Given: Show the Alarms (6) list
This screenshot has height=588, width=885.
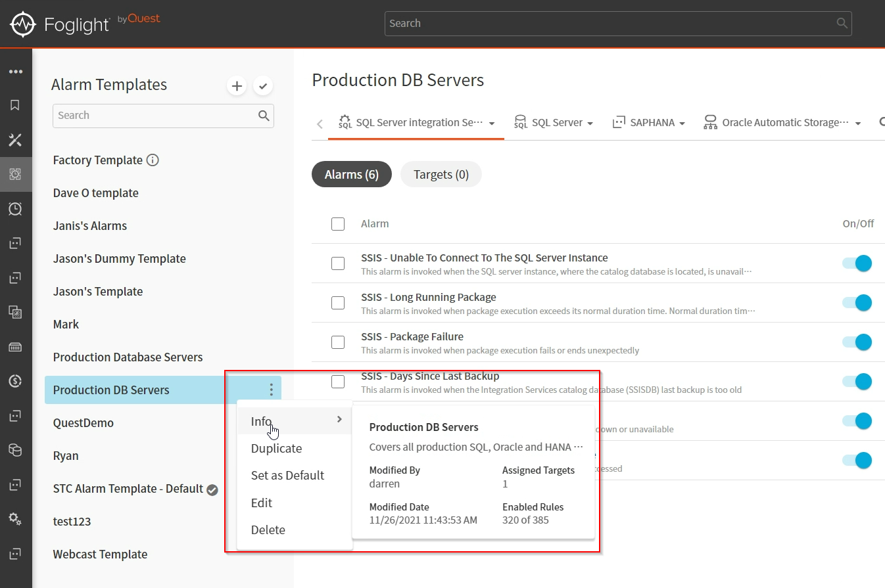Looking at the screenshot, I should coord(352,175).
